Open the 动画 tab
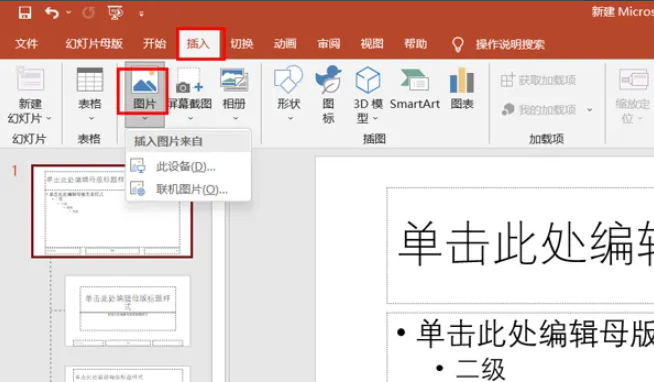Image resolution: width=654 pixels, height=382 pixels. (285, 44)
